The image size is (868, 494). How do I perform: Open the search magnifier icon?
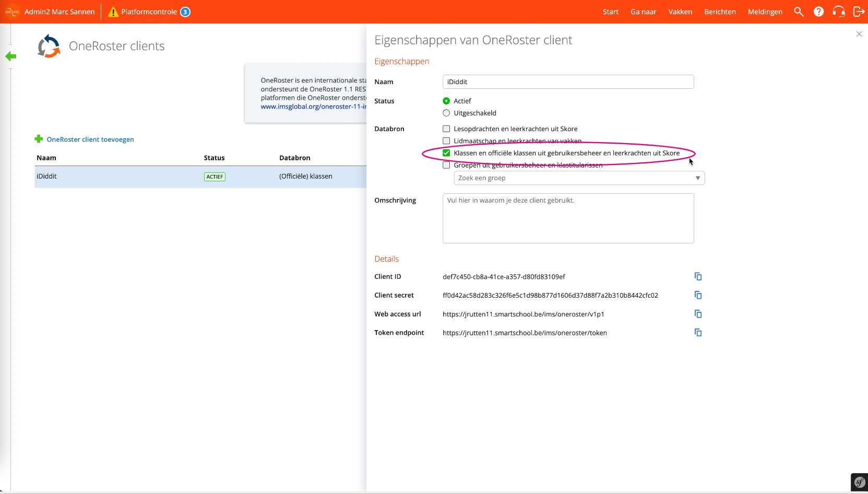click(799, 11)
